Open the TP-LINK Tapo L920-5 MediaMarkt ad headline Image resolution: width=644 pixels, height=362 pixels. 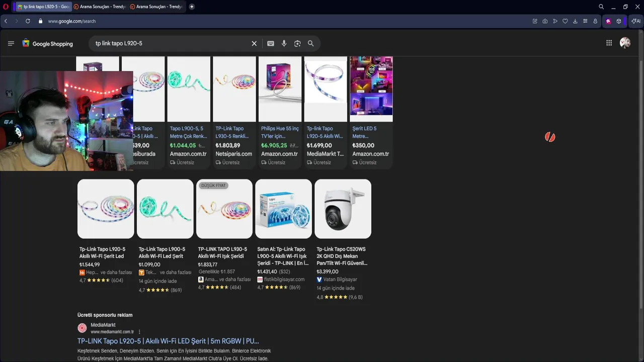[x=168, y=341]
